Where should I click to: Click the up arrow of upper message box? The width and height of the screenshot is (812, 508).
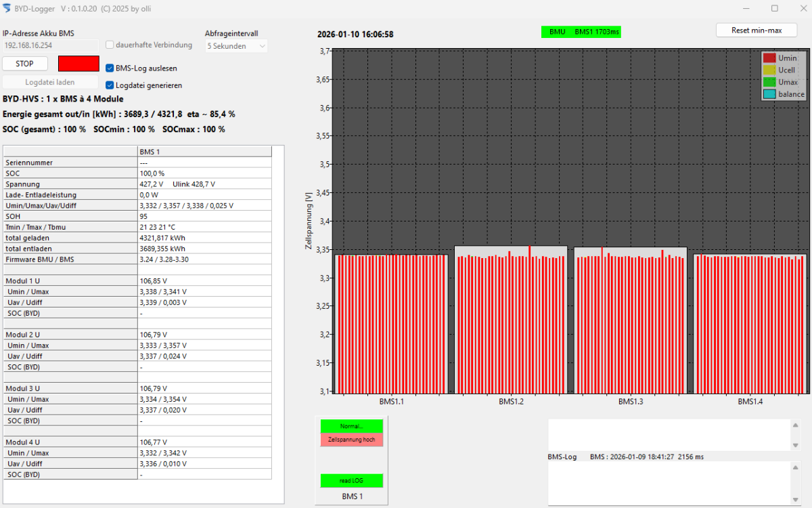796,425
